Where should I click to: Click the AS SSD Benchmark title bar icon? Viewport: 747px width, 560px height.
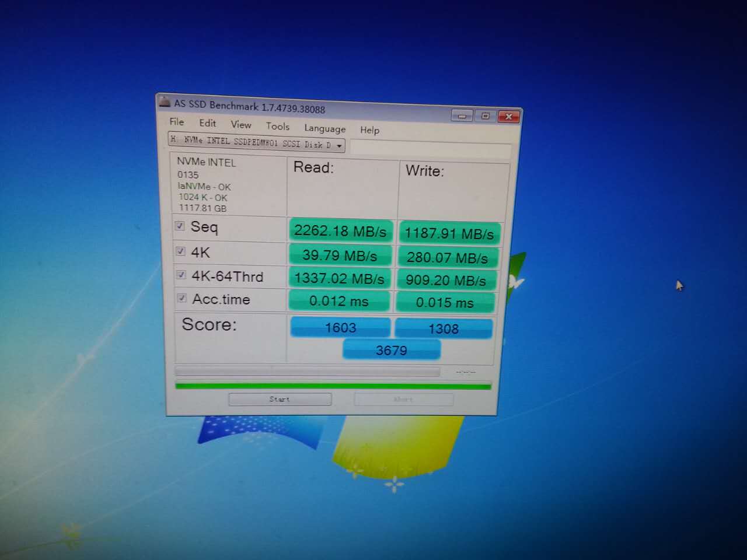tap(165, 102)
